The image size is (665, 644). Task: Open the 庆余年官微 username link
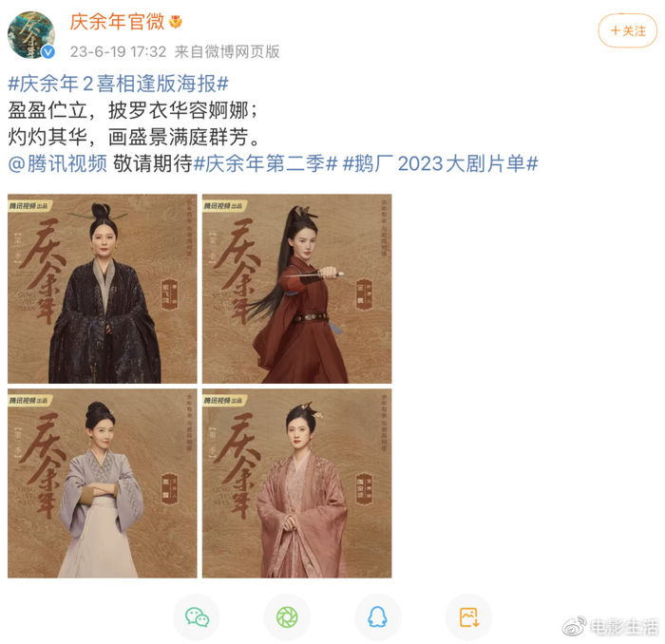117,22
